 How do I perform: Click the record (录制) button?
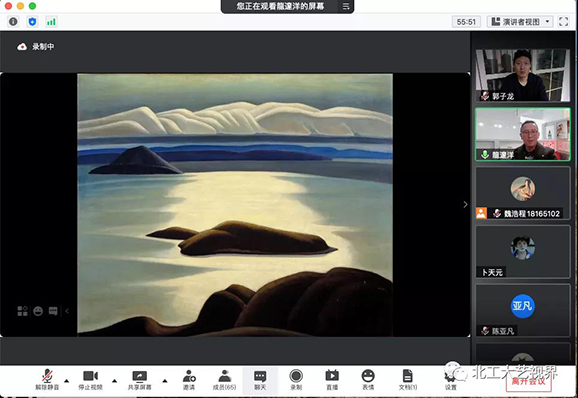[296, 380]
